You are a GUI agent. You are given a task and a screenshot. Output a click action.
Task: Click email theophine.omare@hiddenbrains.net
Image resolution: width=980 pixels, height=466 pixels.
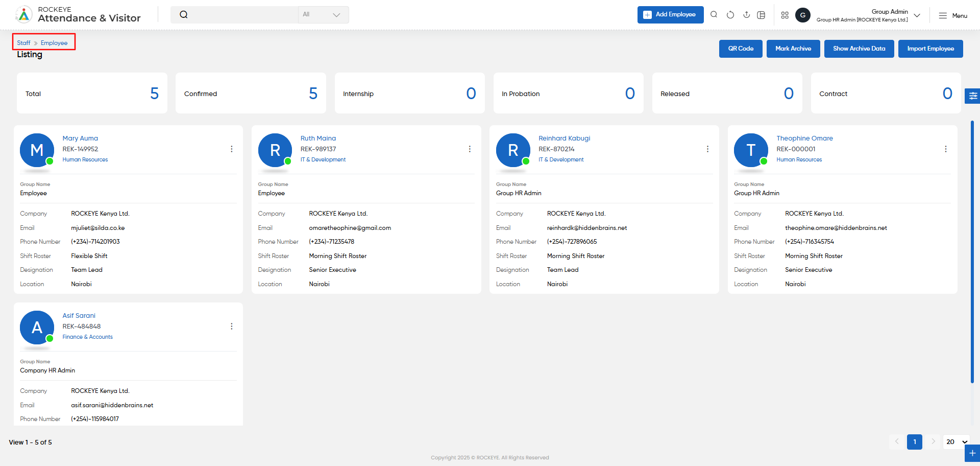[x=836, y=228]
